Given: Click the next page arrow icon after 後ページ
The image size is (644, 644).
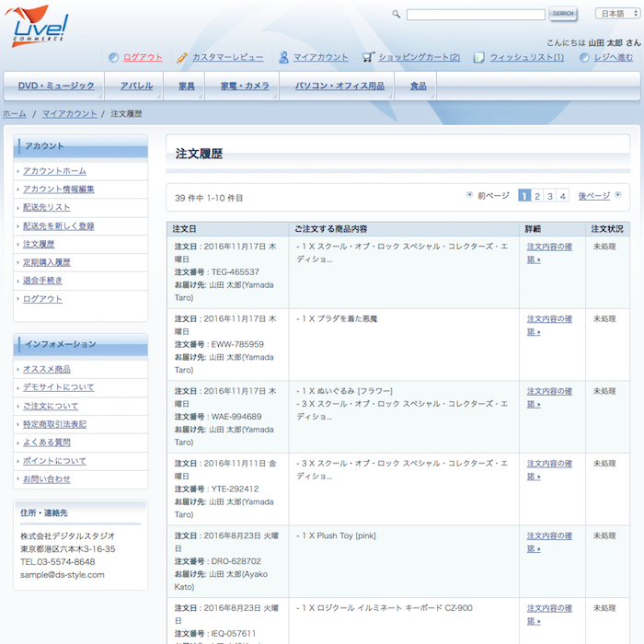Looking at the screenshot, I should (618, 195).
